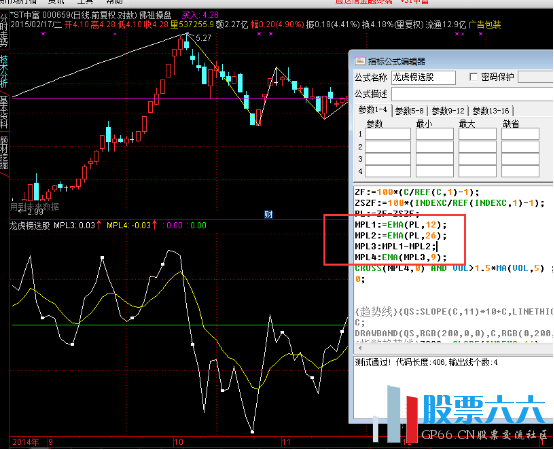Switch to the 参数5-8 tab
The height and width of the screenshot is (450, 554).
click(x=409, y=111)
